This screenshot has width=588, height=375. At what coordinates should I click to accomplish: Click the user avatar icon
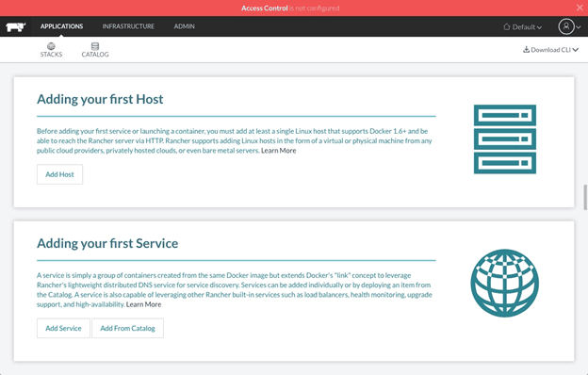pyautogui.click(x=566, y=26)
